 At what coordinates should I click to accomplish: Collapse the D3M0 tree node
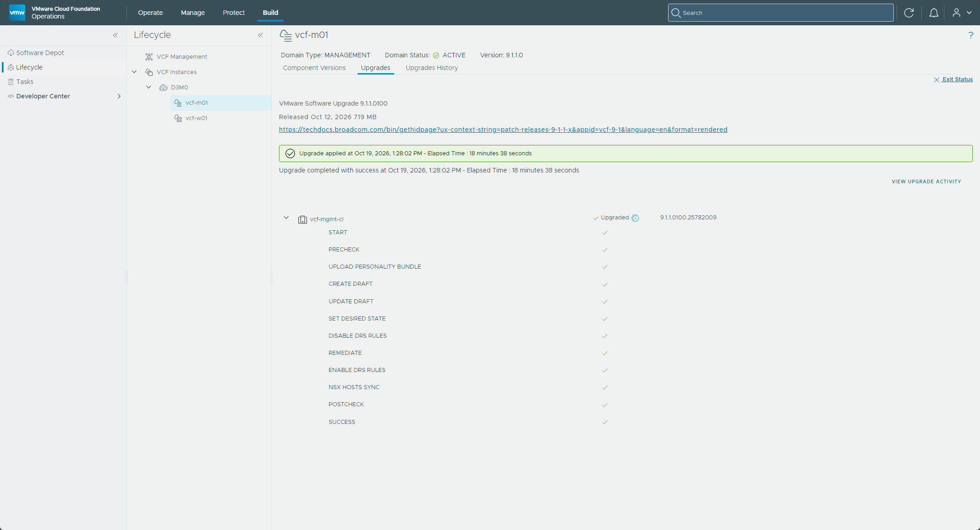pos(149,87)
